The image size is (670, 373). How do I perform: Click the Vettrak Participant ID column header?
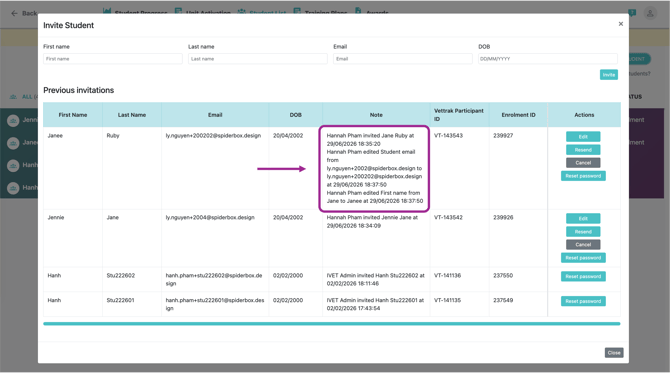(458, 115)
